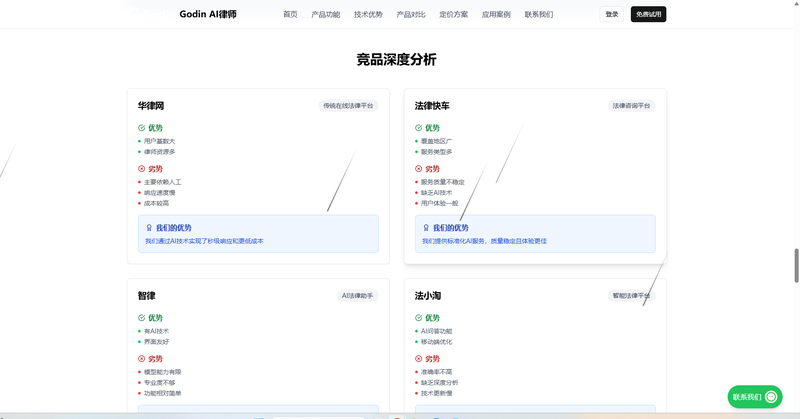Click the 模型能力有限 bullet text
The width and height of the screenshot is (800, 419).
[162, 372]
